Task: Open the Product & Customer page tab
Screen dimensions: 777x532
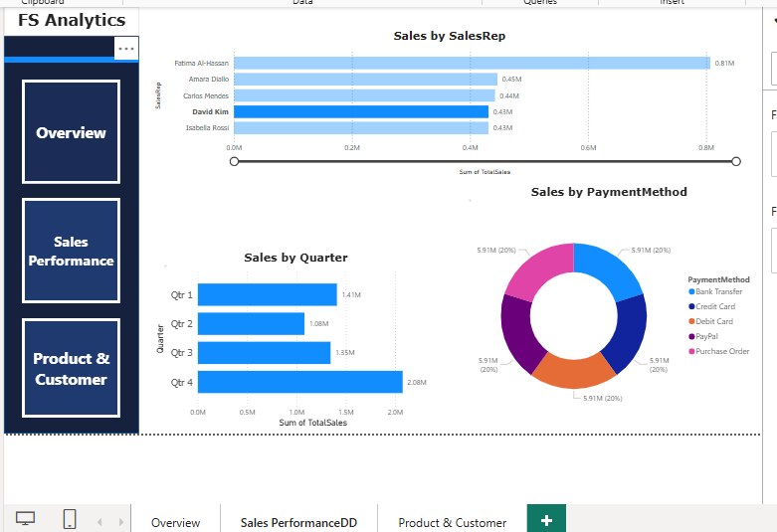Action: [x=452, y=523]
